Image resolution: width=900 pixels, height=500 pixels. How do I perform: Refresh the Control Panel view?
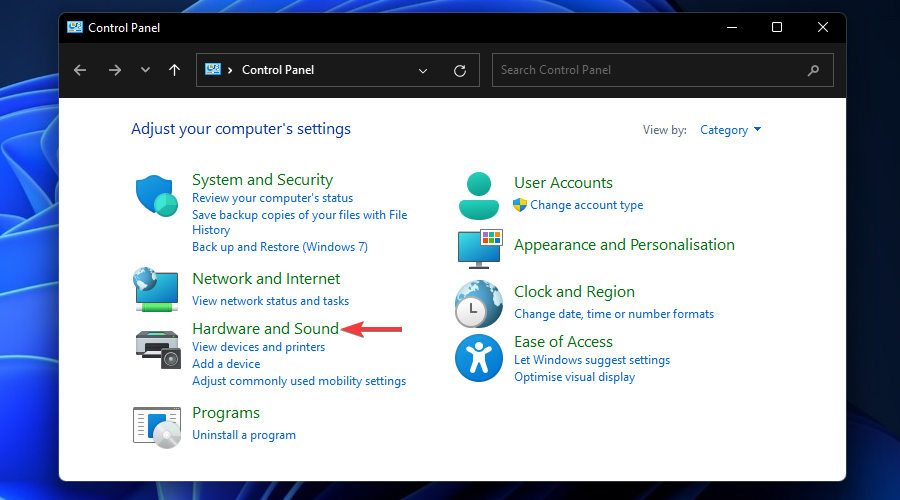[460, 70]
